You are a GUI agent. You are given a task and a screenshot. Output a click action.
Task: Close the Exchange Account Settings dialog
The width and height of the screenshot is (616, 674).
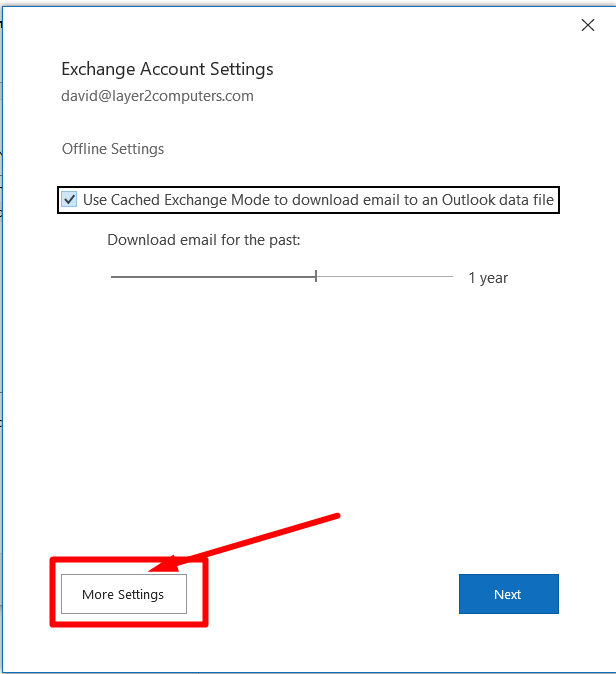click(588, 25)
